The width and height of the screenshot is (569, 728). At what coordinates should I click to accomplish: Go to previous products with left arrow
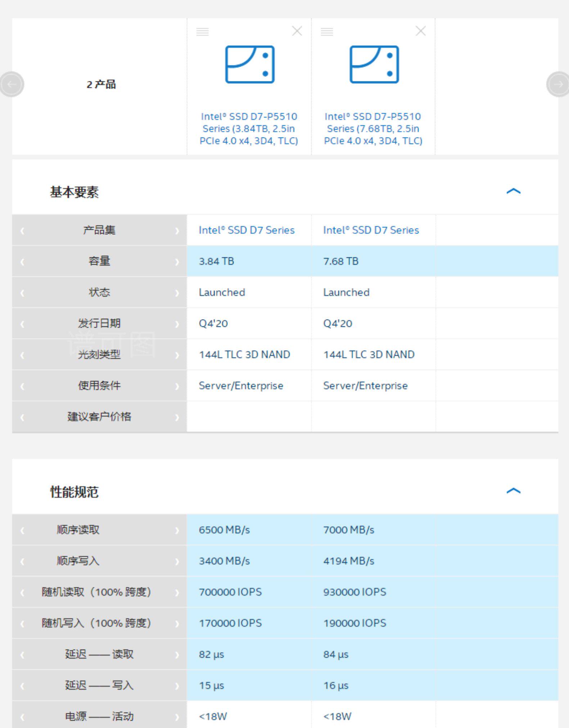click(x=12, y=84)
